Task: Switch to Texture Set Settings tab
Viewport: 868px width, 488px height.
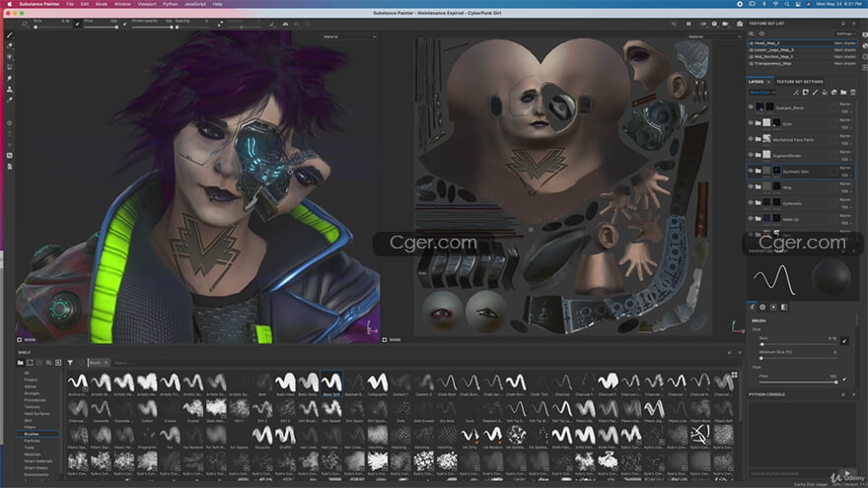Action: pyautogui.click(x=799, y=81)
